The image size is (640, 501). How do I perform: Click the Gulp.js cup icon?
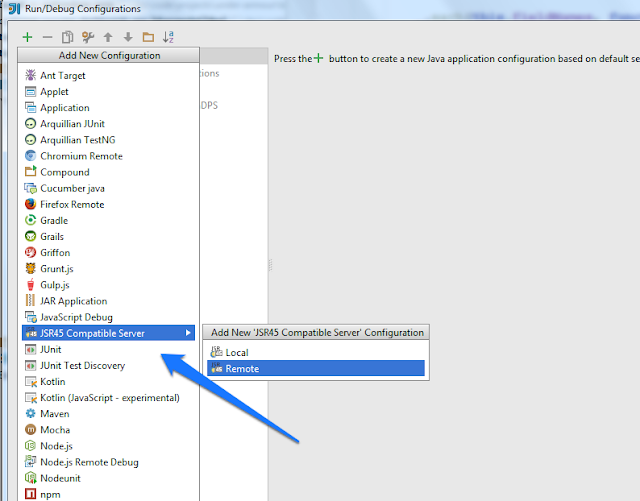coord(31,284)
